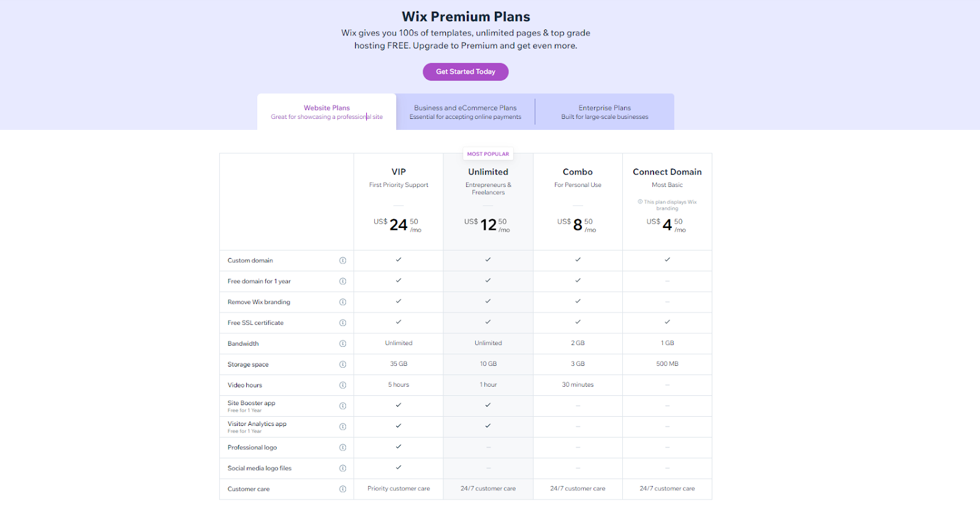Image resolution: width=980 pixels, height=505 pixels.
Task: Select the Website Plans tab
Action: 326,112
